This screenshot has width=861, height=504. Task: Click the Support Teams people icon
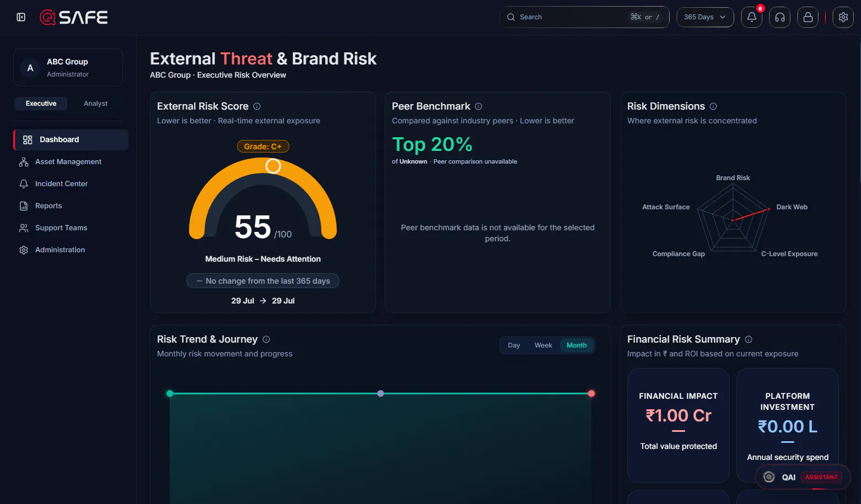point(24,228)
